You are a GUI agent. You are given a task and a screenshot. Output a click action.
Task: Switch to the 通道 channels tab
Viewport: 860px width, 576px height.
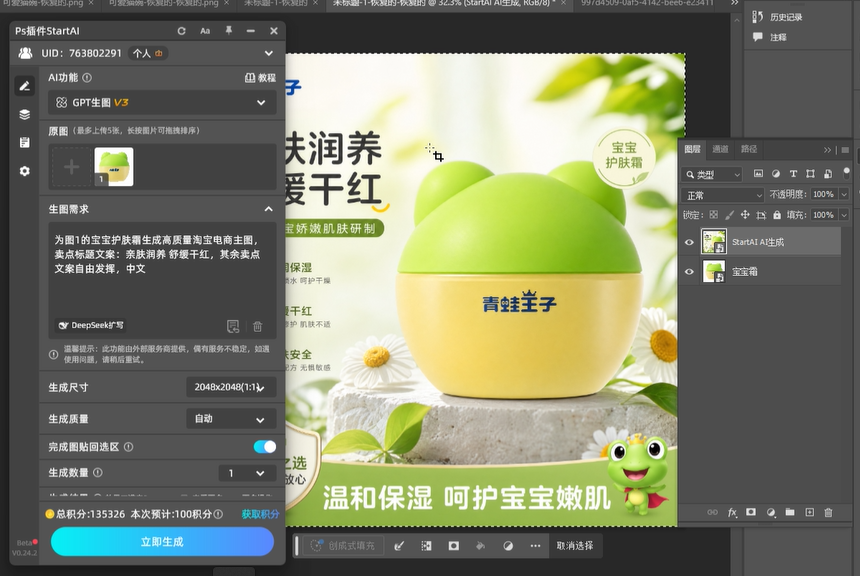(x=720, y=149)
